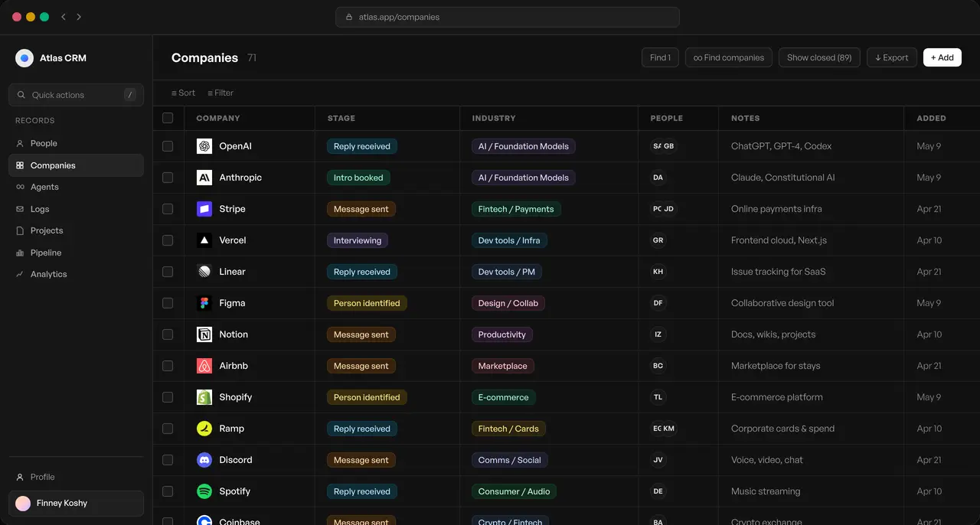Click the Shopify company logo

tap(204, 397)
